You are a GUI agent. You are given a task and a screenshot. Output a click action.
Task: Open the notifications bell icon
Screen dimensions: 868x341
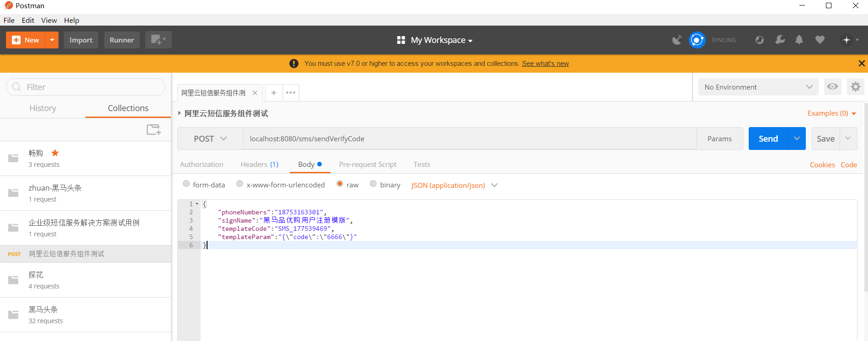point(799,40)
